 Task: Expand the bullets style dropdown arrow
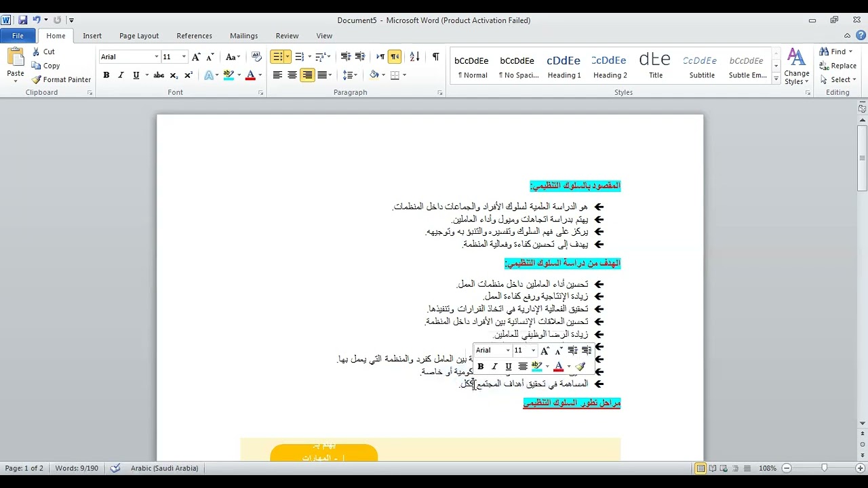[288, 57]
